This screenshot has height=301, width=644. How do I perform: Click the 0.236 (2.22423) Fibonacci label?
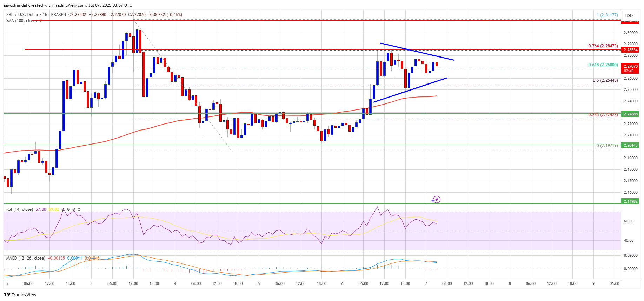(x=603, y=115)
